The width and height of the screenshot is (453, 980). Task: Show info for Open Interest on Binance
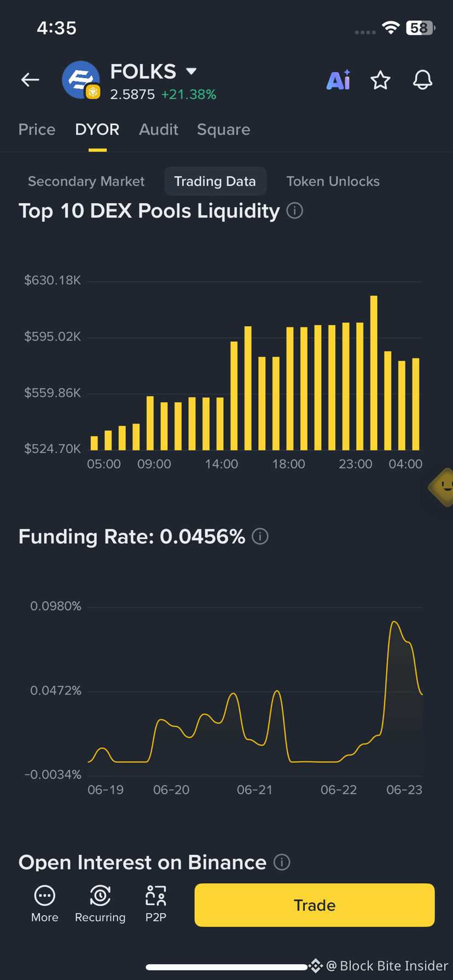[282, 862]
